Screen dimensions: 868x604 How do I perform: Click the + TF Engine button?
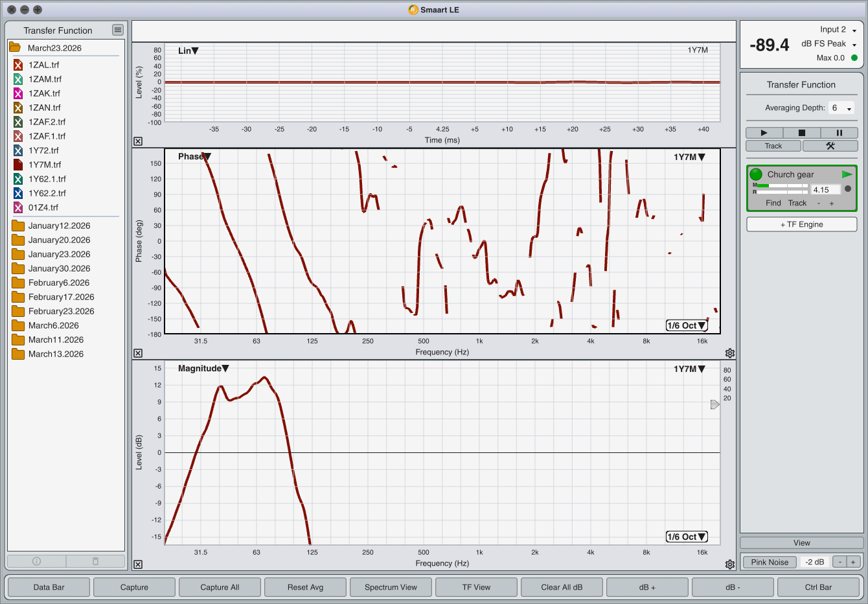click(802, 224)
